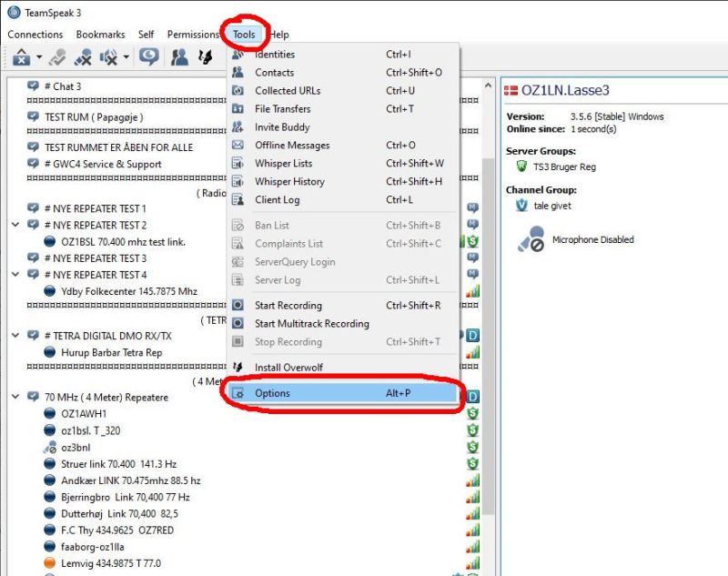
Task: Open the Connections menu
Action: coord(35,35)
